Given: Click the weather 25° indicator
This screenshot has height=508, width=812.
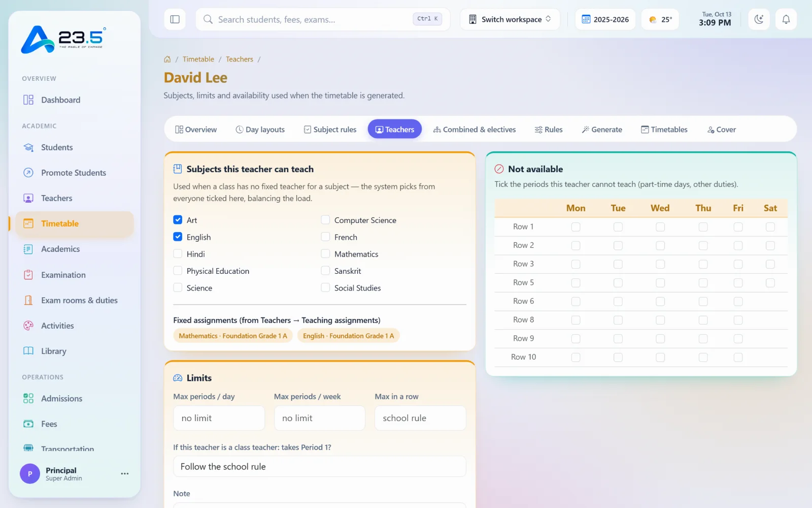Looking at the screenshot, I should pos(660,19).
